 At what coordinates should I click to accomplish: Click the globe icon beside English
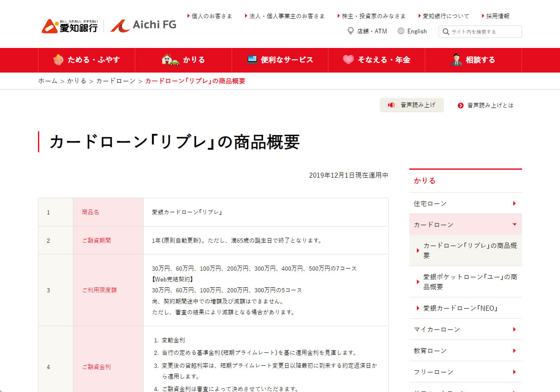tap(401, 31)
